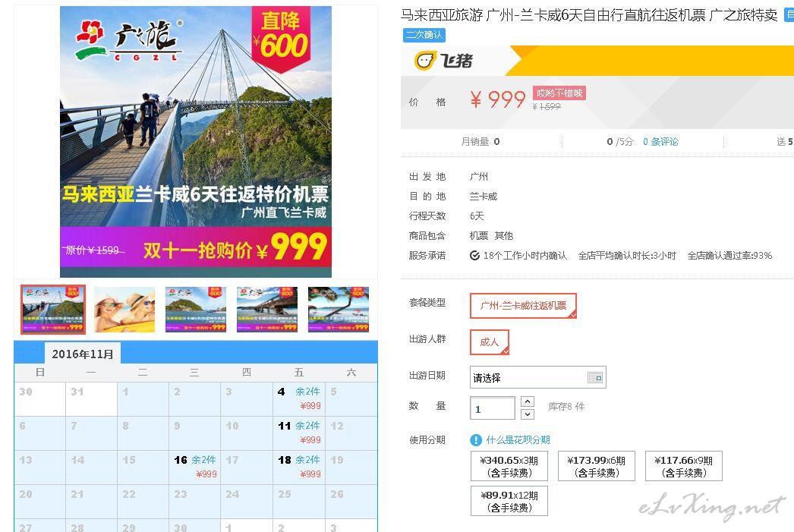Pick November 11 date with 余2件
This screenshot has height=532, width=794.
click(299, 433)
